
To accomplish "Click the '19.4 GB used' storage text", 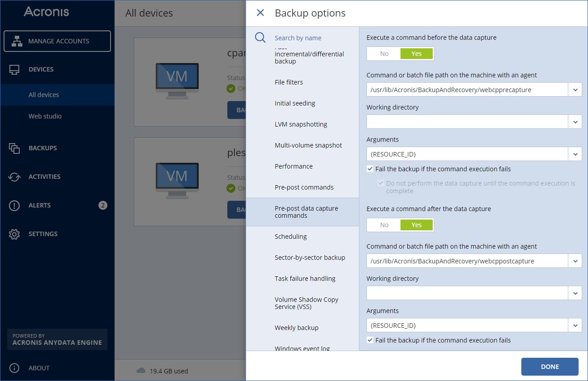I will (169, 371).
